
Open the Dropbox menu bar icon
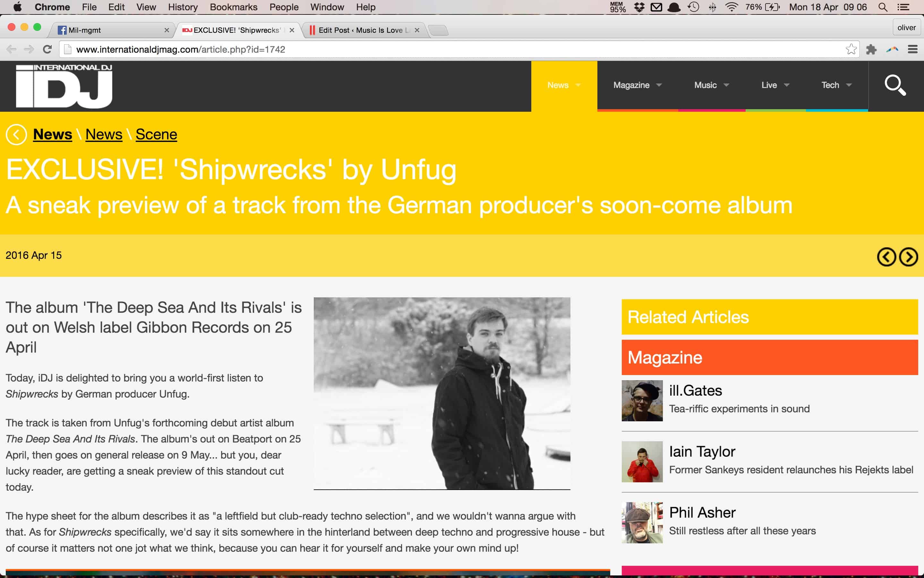pyautogui.click(x=639, y=7)
